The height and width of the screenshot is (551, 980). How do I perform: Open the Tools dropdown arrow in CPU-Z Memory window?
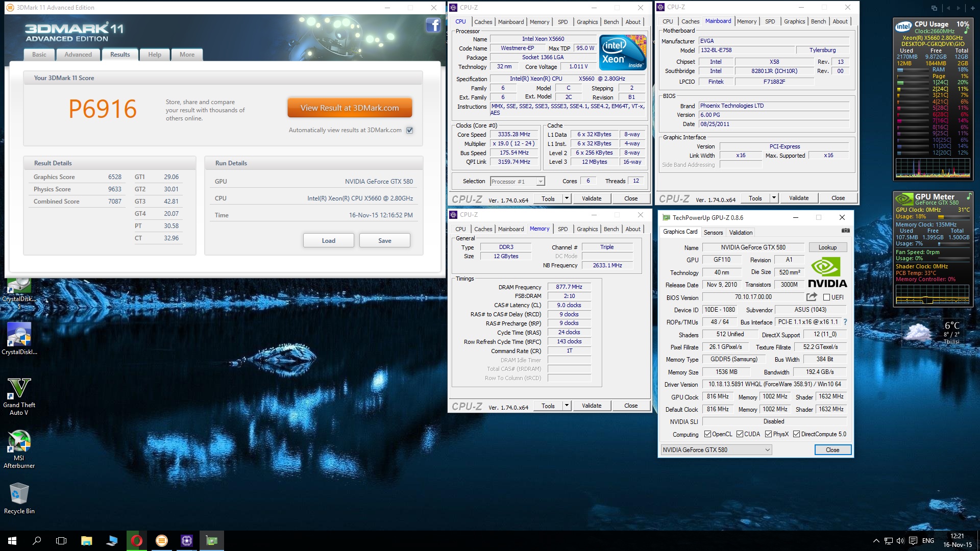pos(567,406)
